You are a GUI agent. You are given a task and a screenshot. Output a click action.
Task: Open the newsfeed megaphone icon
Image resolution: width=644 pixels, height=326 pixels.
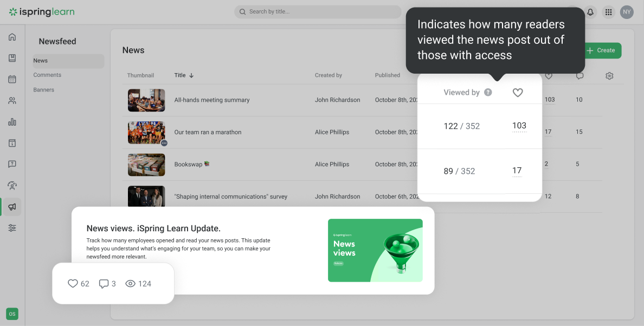[x=12, y=206]
